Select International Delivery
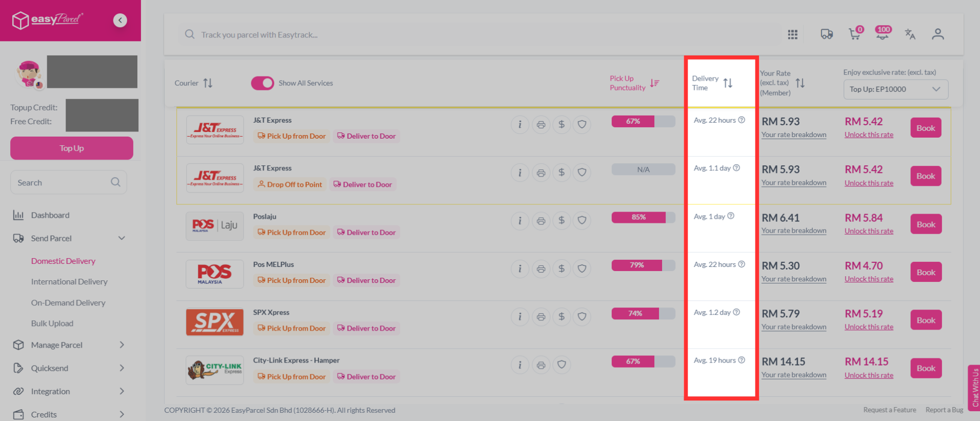Viewport: 980px width, 421px height. click(x=69, y=282)
